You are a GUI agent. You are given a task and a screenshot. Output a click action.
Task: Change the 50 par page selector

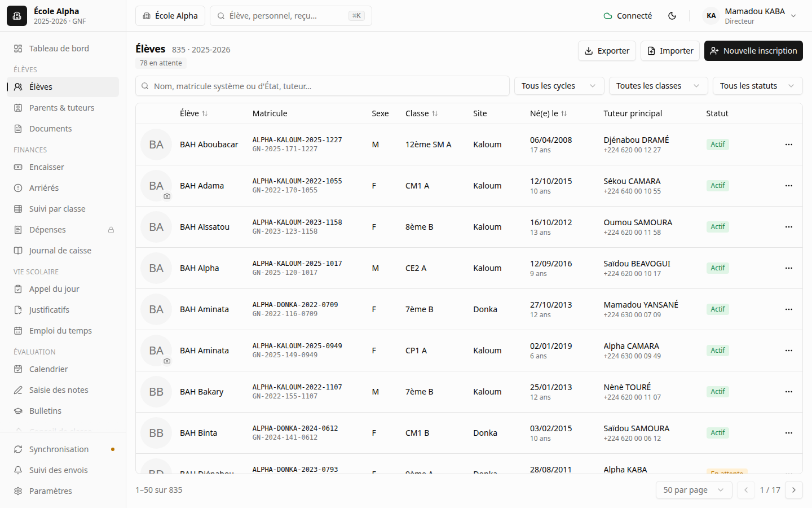(x=694, y=490)
